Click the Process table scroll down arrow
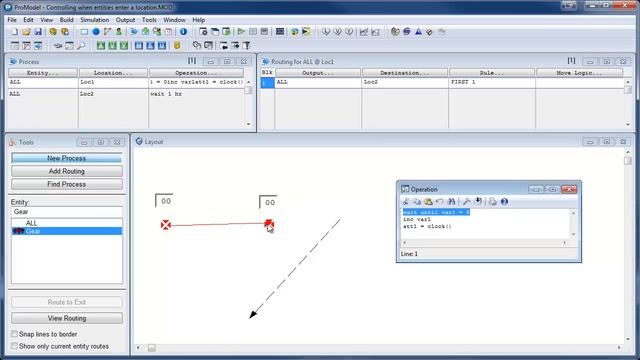 (x=248, y=124)
